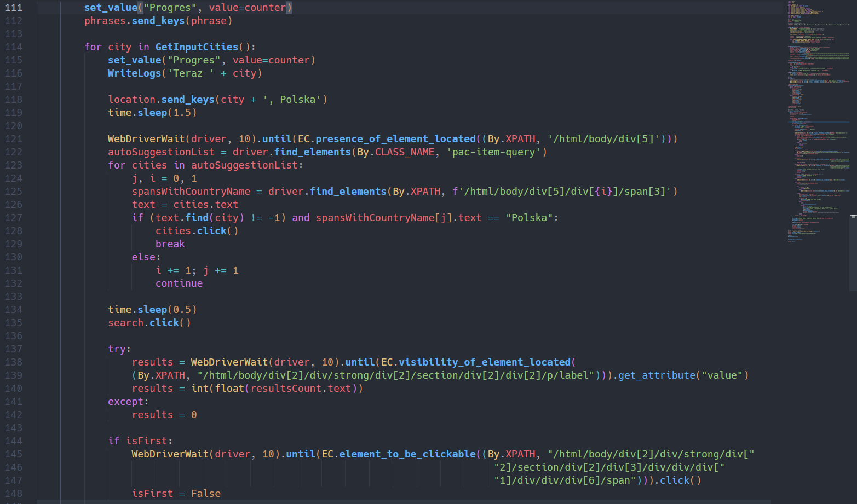Screen dimensions: 857x504
Task: Click 'for cities in autoSuggestionList' line
Action: coord(205,165)
